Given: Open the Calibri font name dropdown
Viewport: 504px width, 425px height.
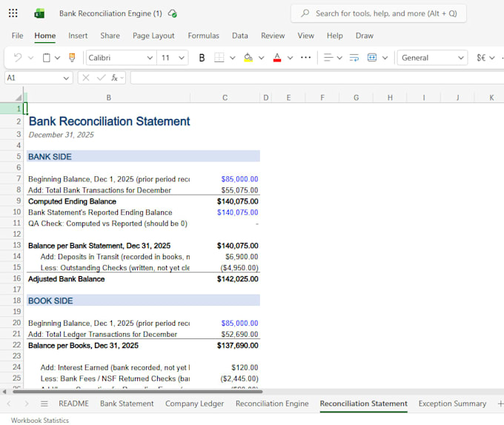Looking at the screenshot, I should (150, 58).
